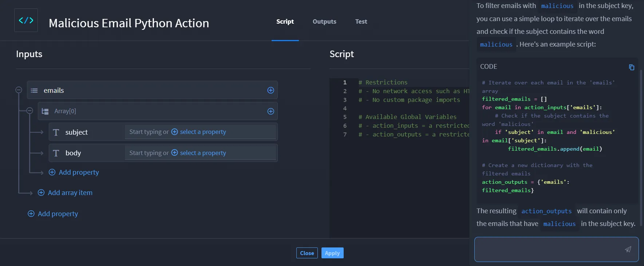Click the CODE label in chat
Image resolution: width=644 pixels, height=266 pixels.
tap(489, 67)
